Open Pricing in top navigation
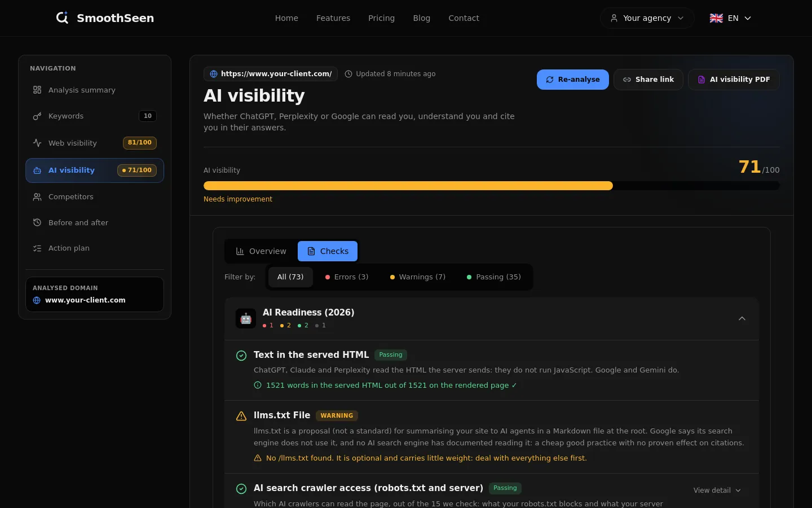 [381, 18]
